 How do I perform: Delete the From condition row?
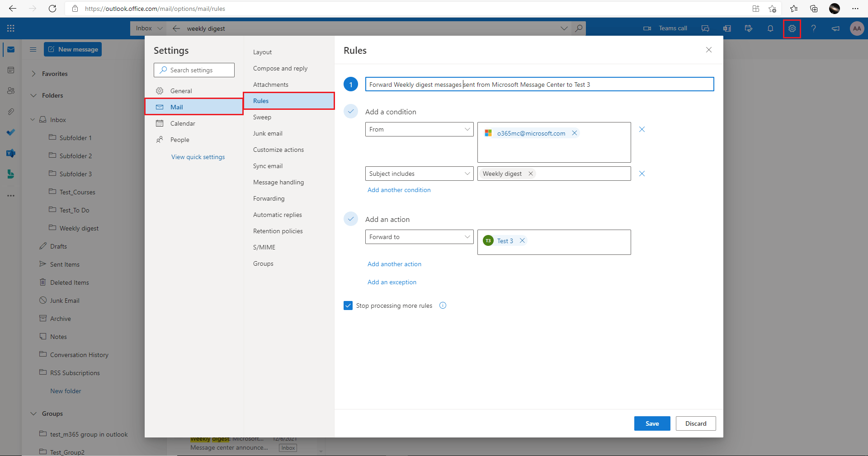coord(642,129)
